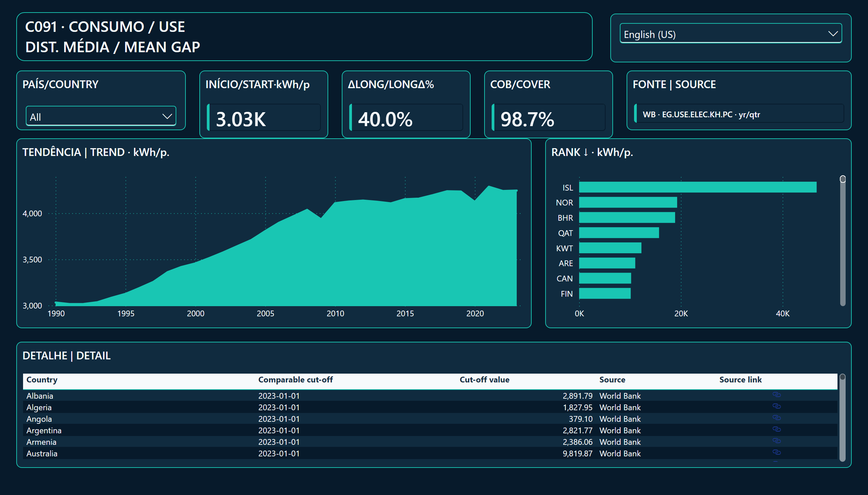Click the '20K' label on rank x-axis
This screenshot has width=868, height=495.
coord(681,314)
